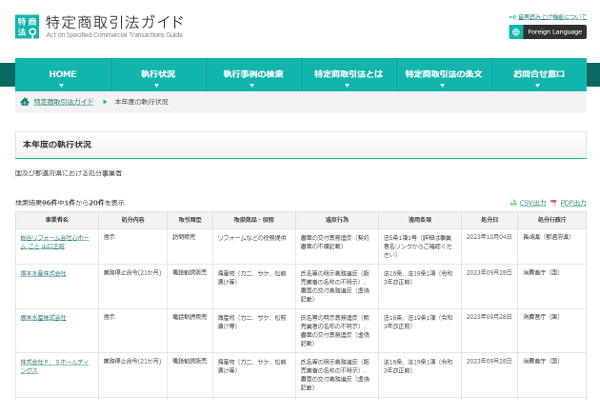Click the 適用条項 column header
This screenshot has width=600, height=400.
[x=420, y=220]
